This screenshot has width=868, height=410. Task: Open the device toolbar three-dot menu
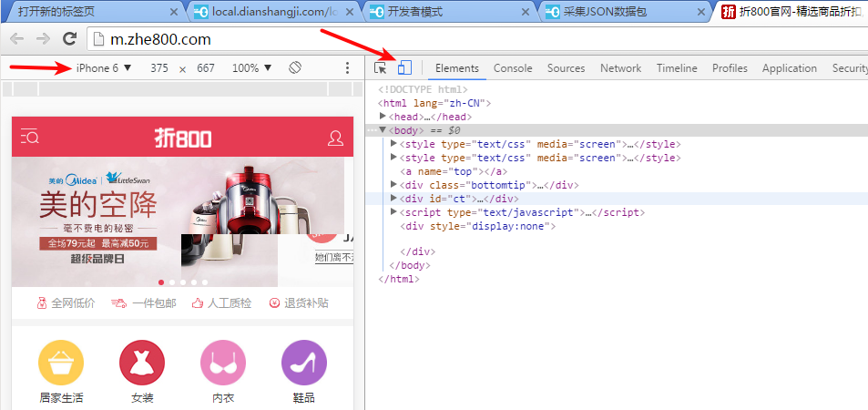[347, 68]
